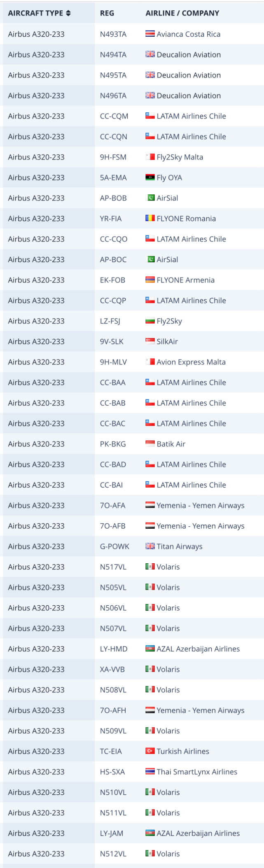Viewport: 264px width, 868px height.
Task: Click the Costa Rica flag beside Avianca
Action: [x=150, y=34]
